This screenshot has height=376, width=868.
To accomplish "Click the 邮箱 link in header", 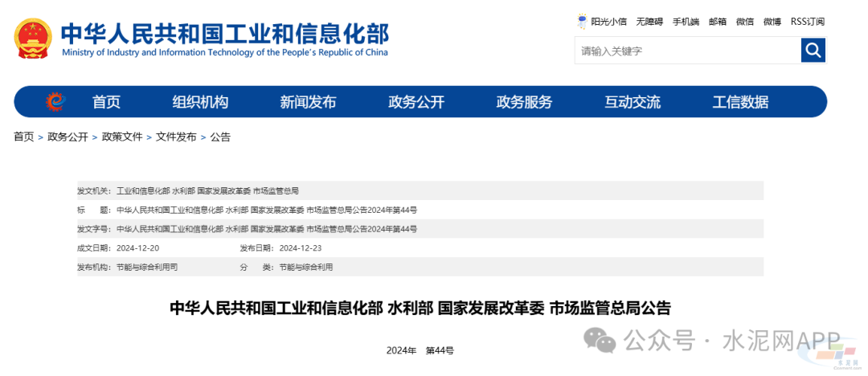I will (718, 22).
